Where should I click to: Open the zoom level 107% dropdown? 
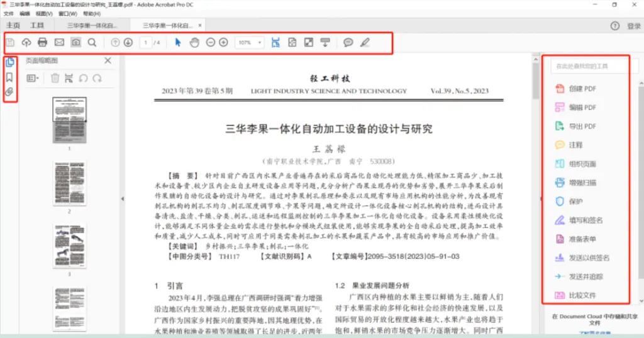click(x=249, y=43)
